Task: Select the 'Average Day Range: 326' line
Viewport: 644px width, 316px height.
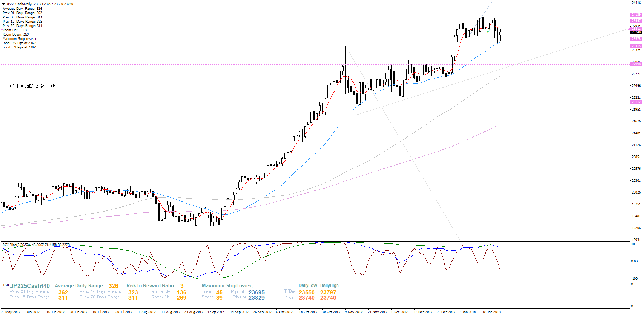Action: tap(22, 9)
